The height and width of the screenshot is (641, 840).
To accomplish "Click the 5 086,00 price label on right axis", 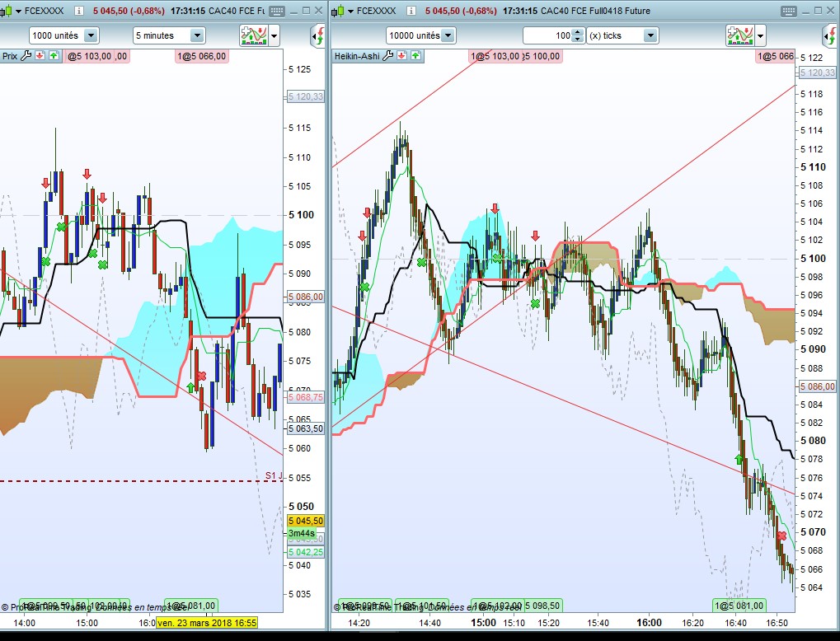I will point(818,386).
